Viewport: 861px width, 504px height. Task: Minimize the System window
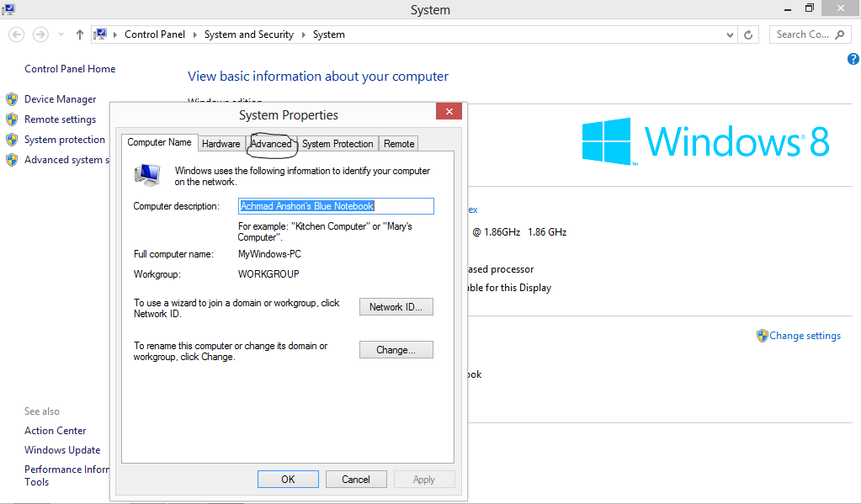coord(788,8)
